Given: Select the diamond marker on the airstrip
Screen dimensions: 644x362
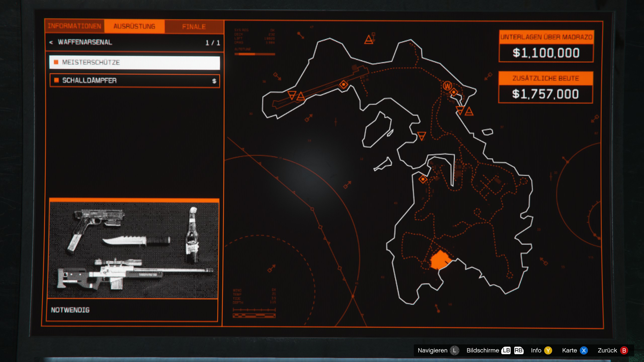Looking at the screenshot, I should point(343,84).
